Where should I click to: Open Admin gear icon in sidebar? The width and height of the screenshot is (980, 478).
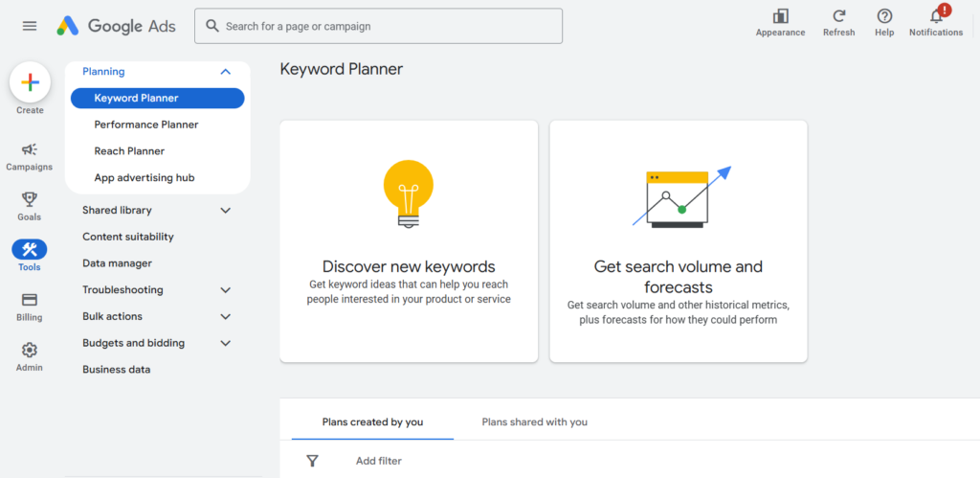coord(30,350)
